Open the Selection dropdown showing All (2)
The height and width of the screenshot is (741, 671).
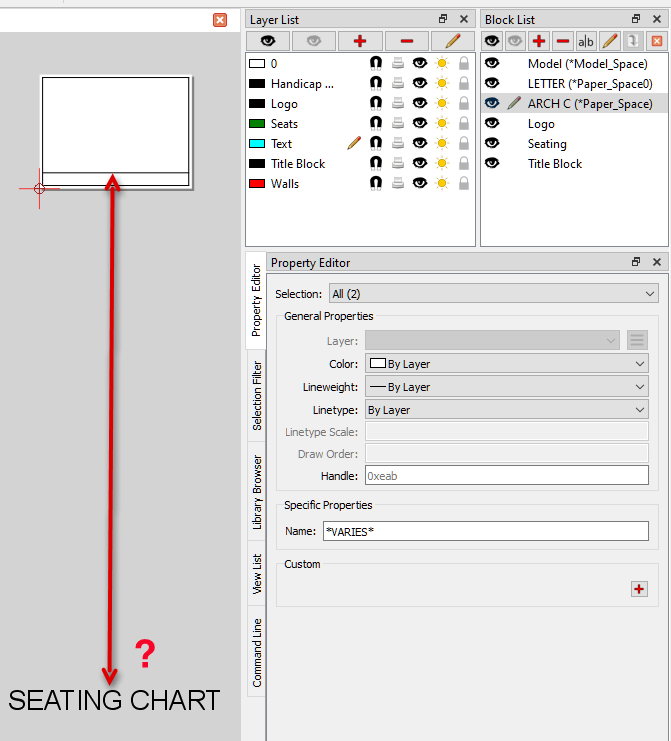point(493,293)
